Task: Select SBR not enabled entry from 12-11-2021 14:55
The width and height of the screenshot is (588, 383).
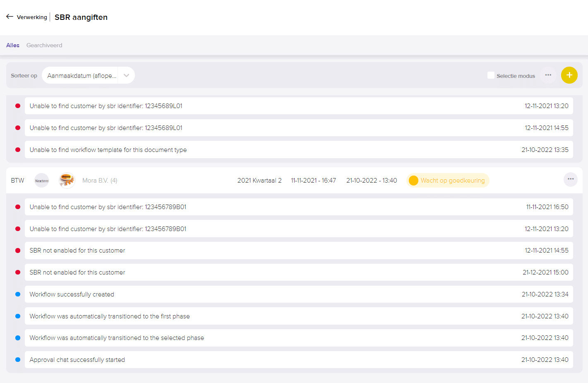Action: click(x=299, y=251)
